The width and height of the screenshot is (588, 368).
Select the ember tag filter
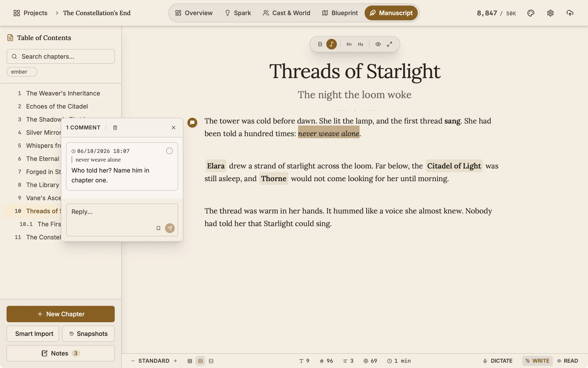22,72
